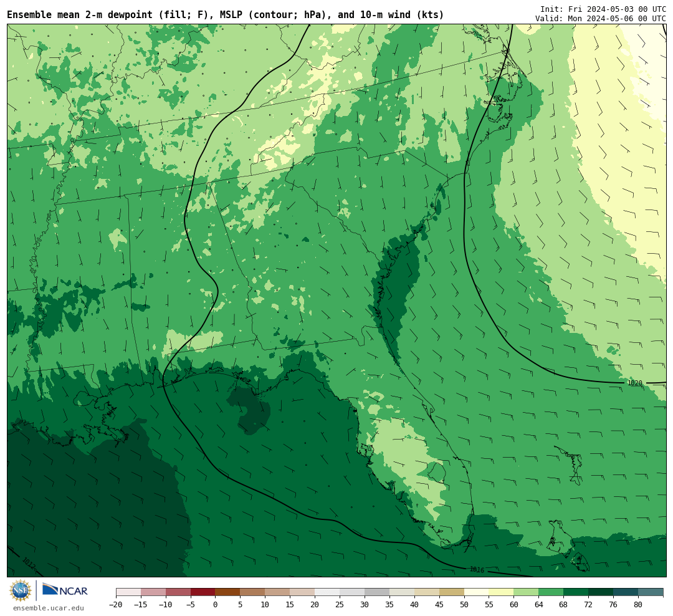Click the 80 colorbar tick label
673x616 pixels.
pos(638,605)
